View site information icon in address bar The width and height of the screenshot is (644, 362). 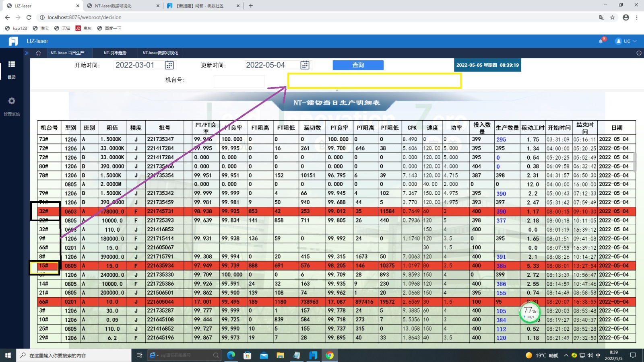point(42,17)
